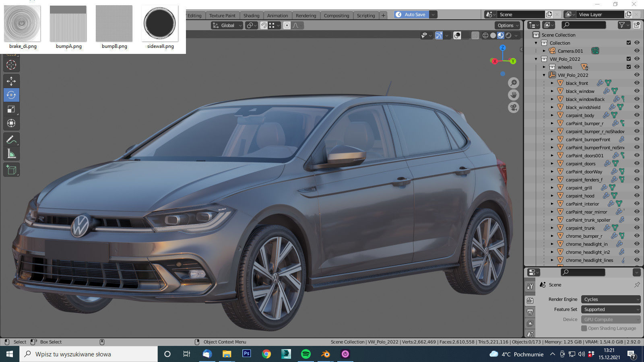Uncheck the Collection exclude checkbox
Screen dimensions: 644x362
tap(629, 43)
